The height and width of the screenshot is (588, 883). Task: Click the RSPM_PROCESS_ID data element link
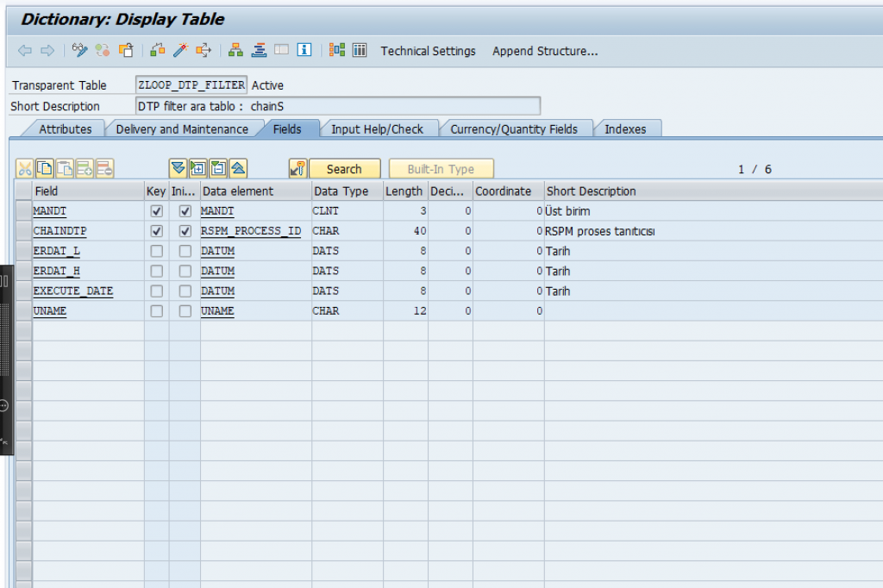(250, 231)
